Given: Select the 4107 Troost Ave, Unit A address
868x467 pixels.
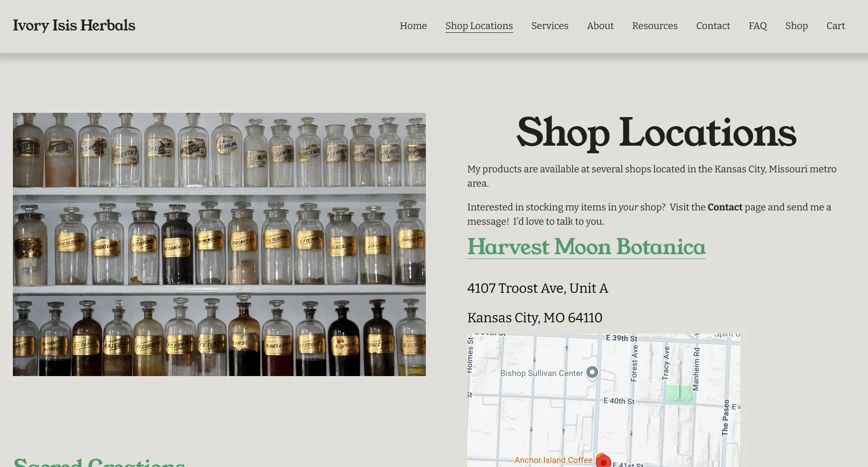Looking at the screenshot, I should (537, 288).
